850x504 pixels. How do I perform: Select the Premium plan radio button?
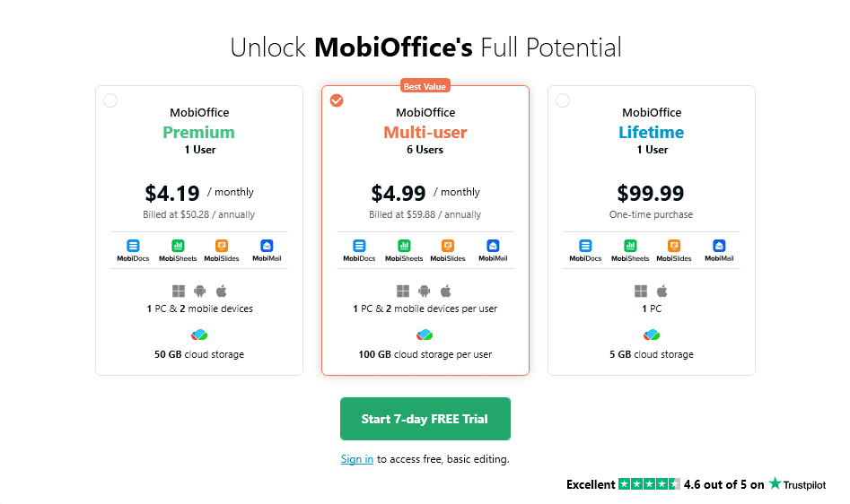point(110,100)
